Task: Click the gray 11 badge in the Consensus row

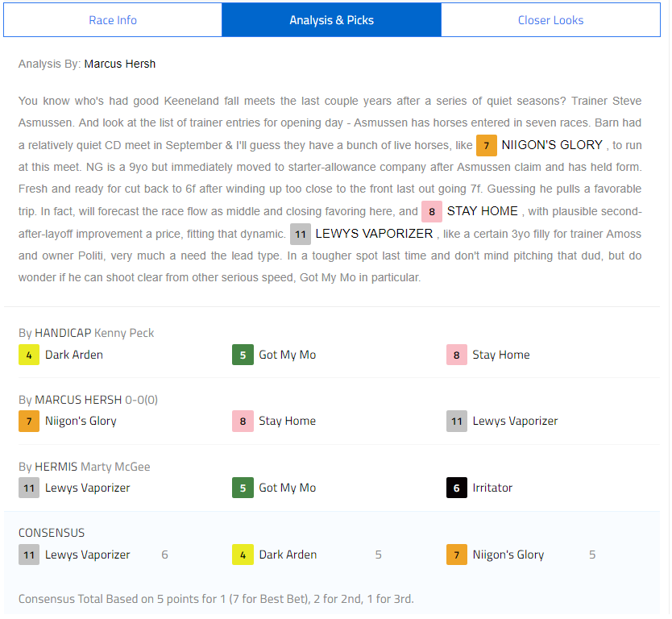Action: (x=29, y=555)
